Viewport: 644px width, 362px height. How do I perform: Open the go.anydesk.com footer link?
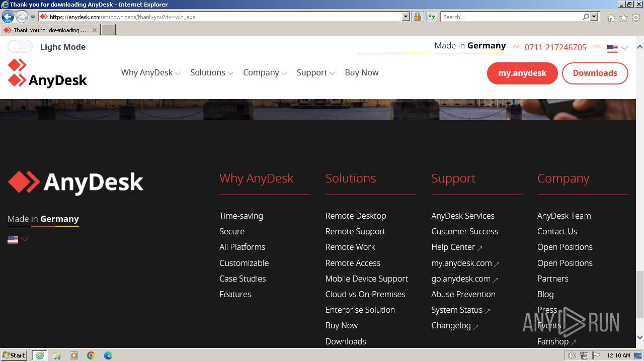(464, 279)
